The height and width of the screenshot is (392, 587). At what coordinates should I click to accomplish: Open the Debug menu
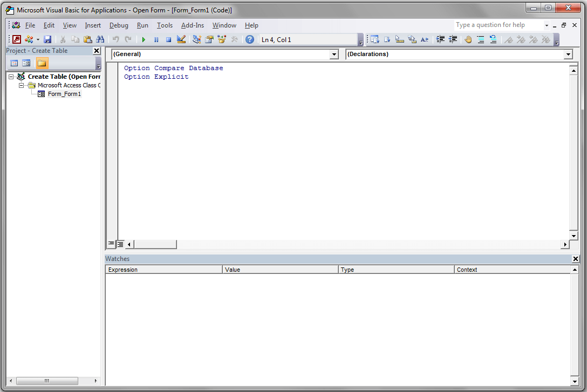pyautogui.click(x=119, y=25)
